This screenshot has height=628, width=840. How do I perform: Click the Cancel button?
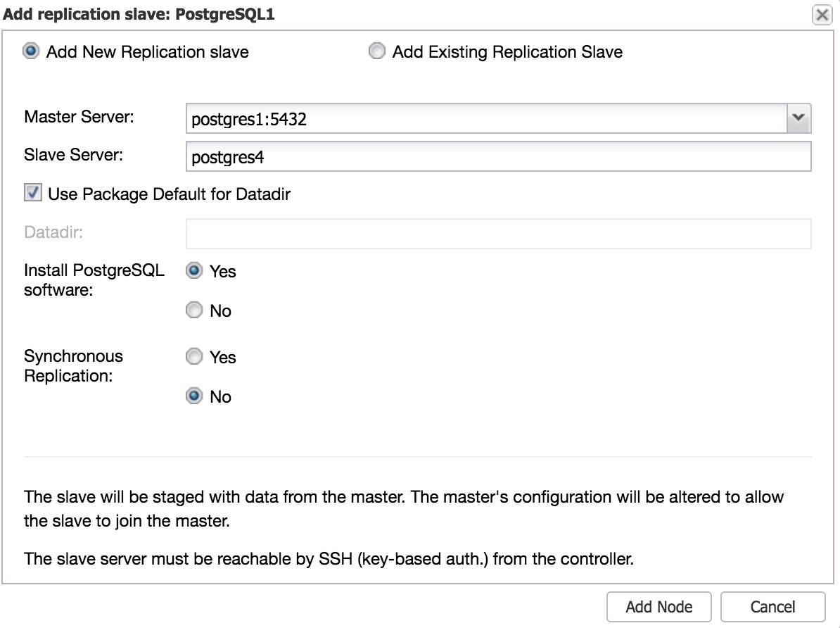pyautogui.click(x=772, y=607)
